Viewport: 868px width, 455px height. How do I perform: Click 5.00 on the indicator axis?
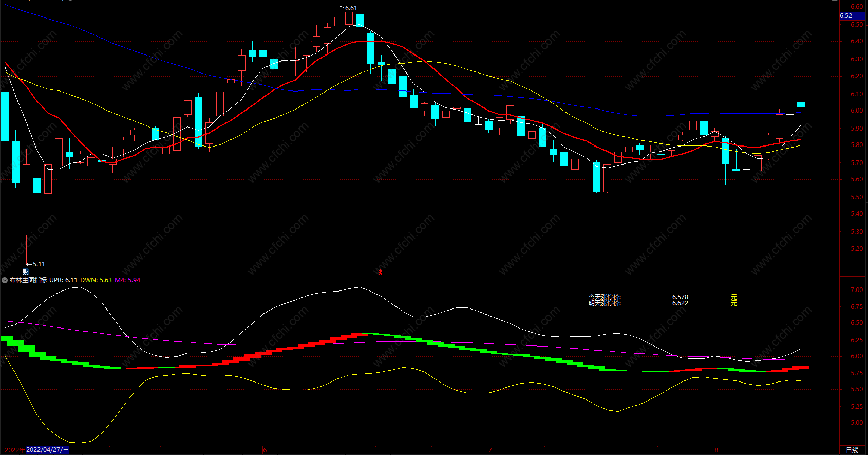coord(857,423)
